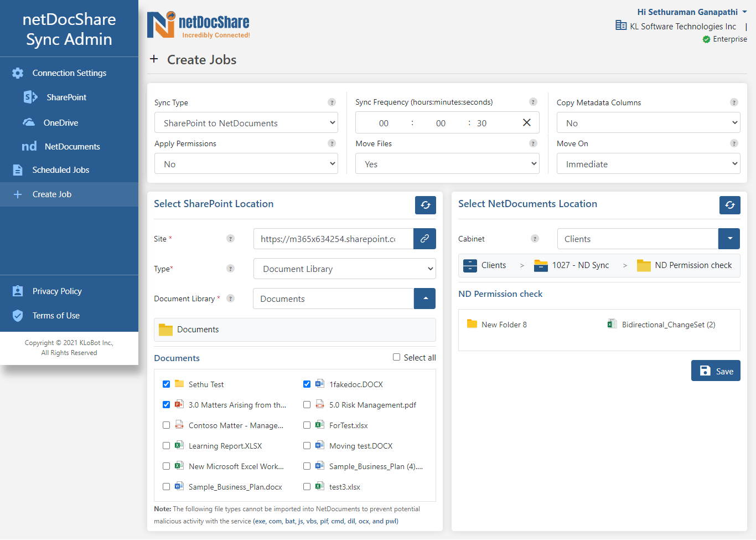Screen dimensions: 756x540
Task: Click the SharePoint Site URL field
Action: [x=333, y=239]
